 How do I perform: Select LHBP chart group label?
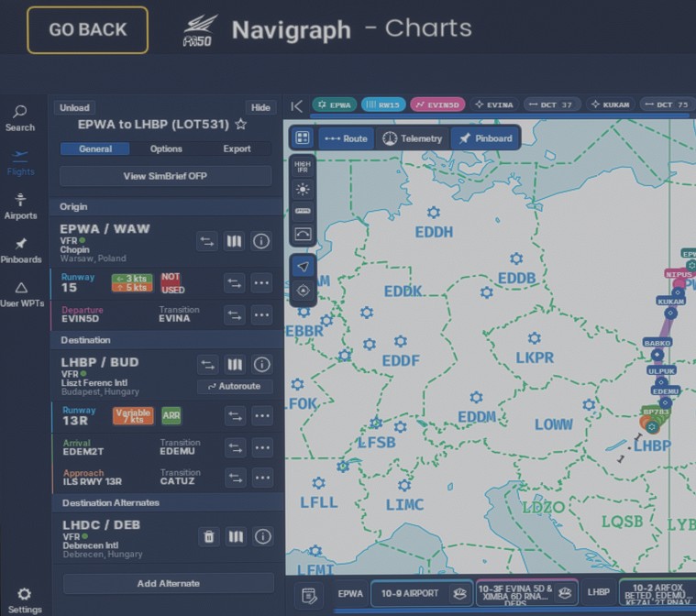pyautogui.click(x=599, y=592)
